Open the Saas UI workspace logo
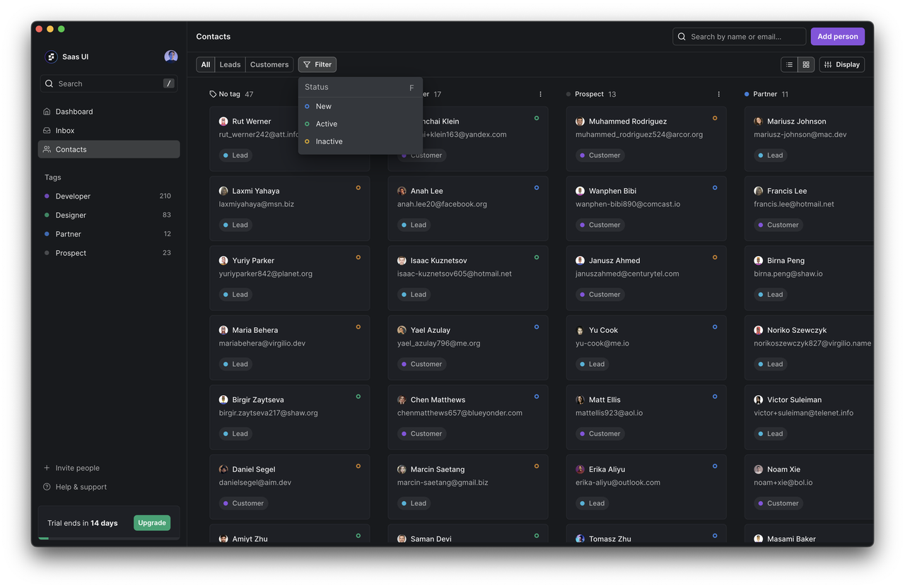 (50, 57)
